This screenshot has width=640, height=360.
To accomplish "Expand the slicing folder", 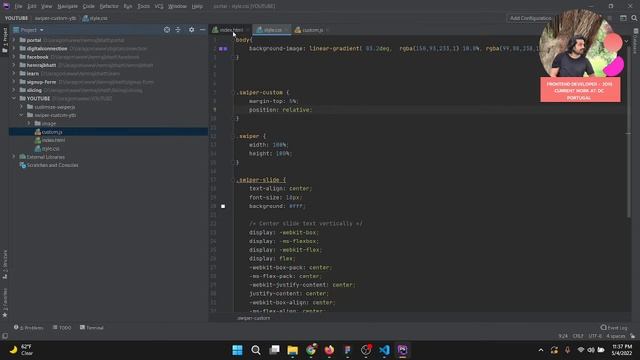I will click(14, 90).
